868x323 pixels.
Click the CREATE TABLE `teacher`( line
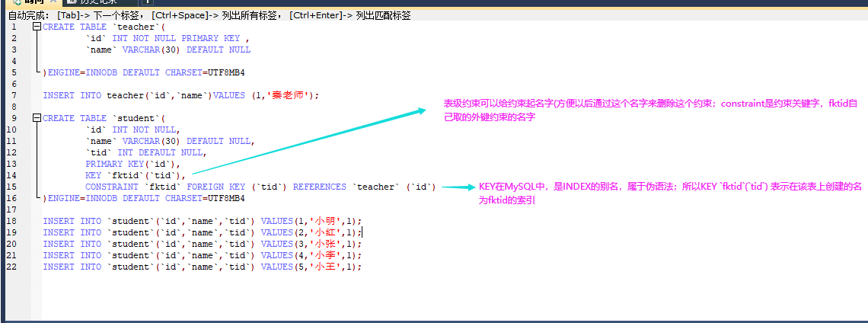coord(104,27)
